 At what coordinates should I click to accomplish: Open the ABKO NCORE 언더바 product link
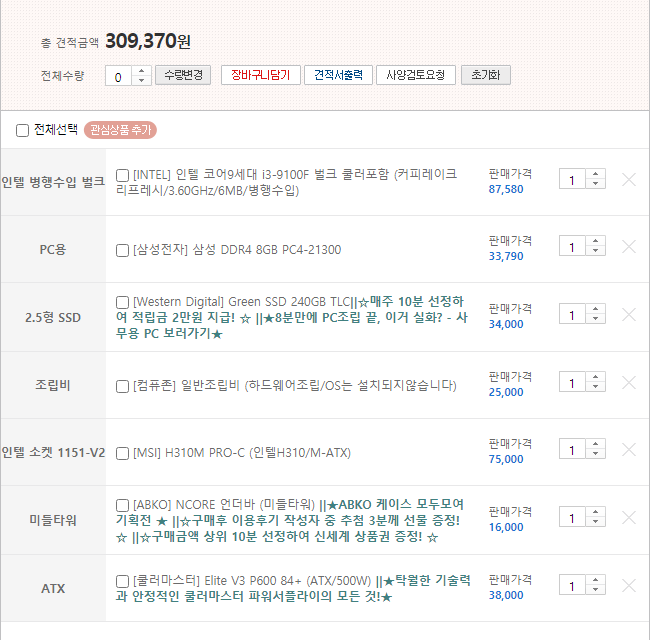point(290,521)
